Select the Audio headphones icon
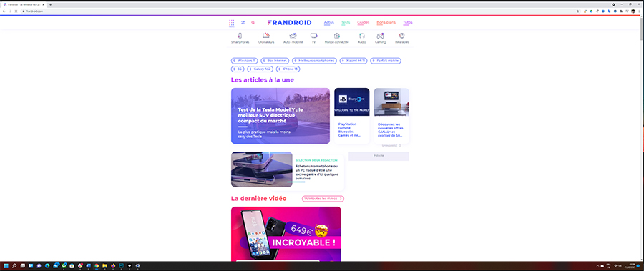Viewport: 644px width, 271px height. pyautogui.click(x=361, y=36)
